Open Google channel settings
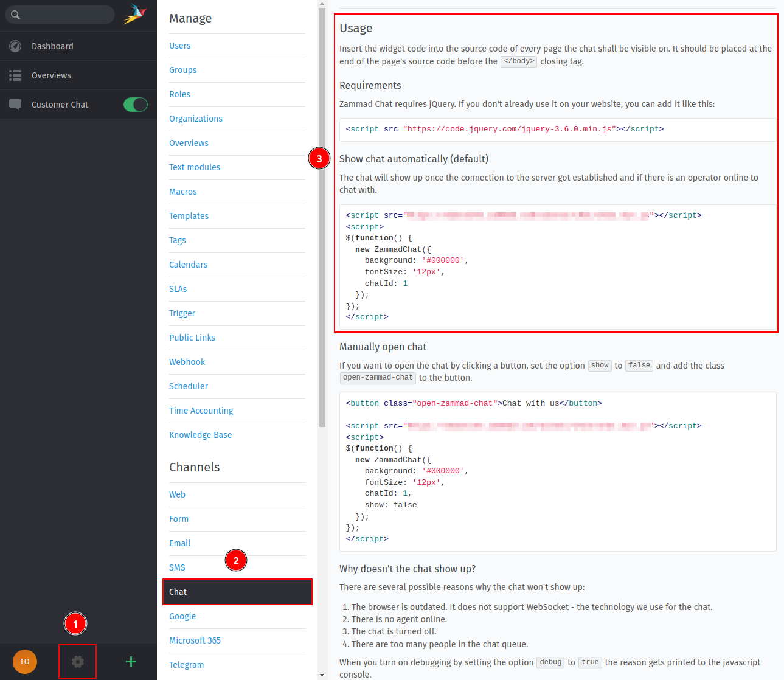 coord(182,616)
